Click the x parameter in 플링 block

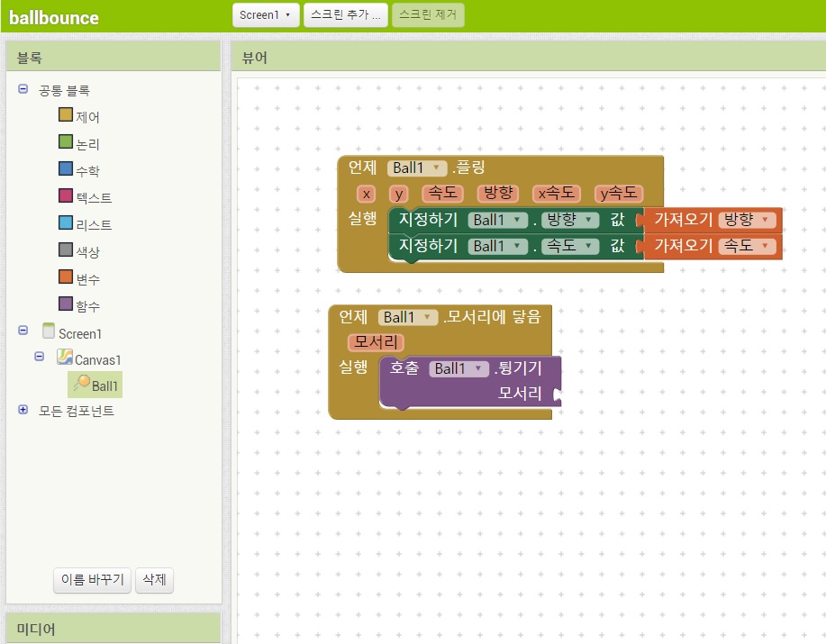pyautogui.click(x=366, y=194)
